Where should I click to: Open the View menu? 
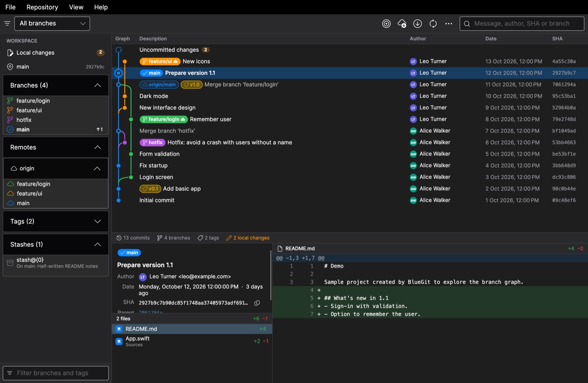[x=76, y=7]
